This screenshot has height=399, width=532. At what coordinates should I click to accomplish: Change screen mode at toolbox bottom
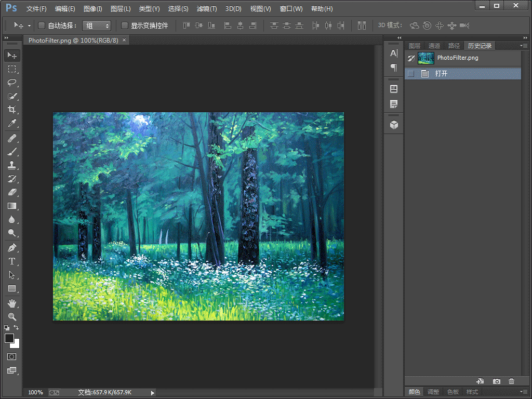[12, 370]
